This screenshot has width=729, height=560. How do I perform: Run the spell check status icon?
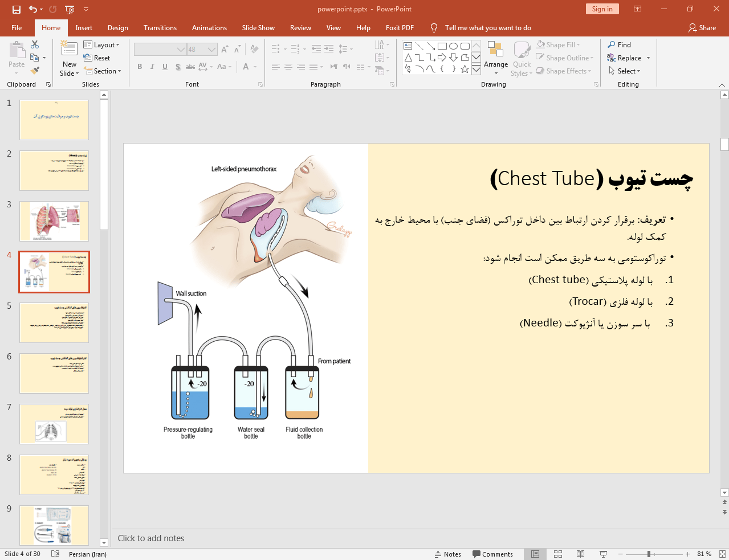[x=55, y=554]
